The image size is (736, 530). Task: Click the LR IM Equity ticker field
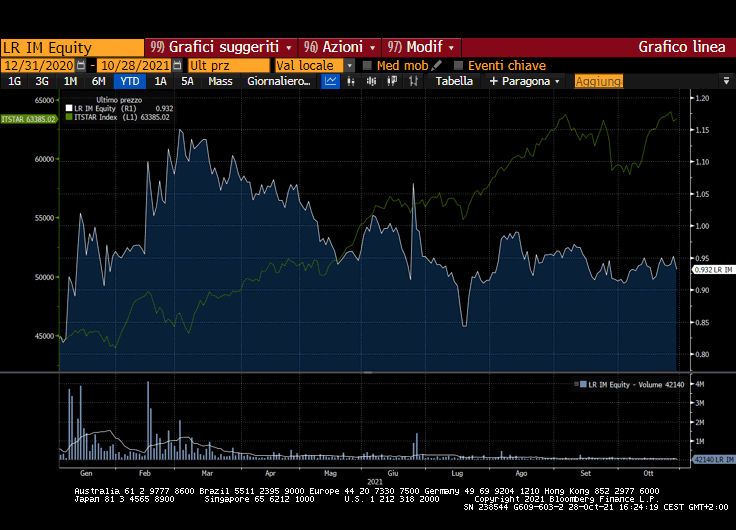coord(72,47)
